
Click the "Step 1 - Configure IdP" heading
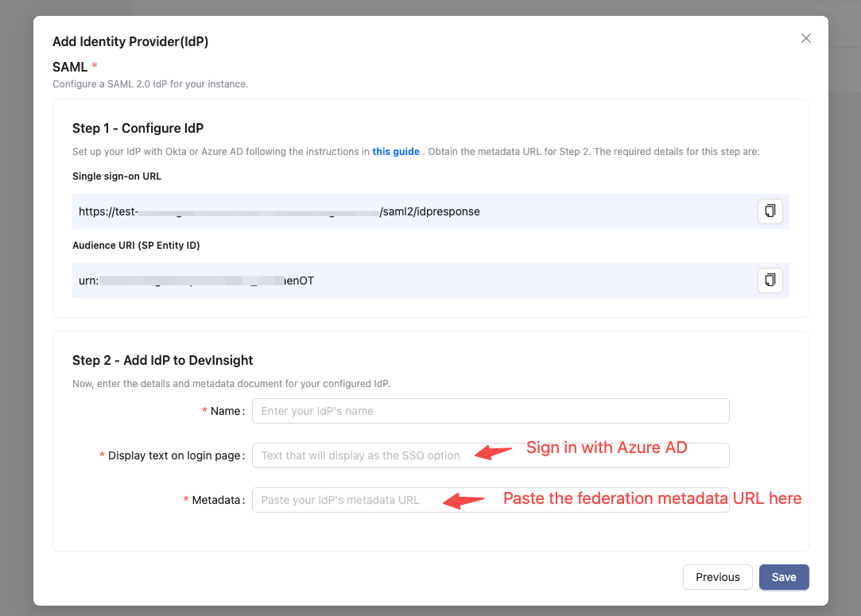tap(143, 128)
